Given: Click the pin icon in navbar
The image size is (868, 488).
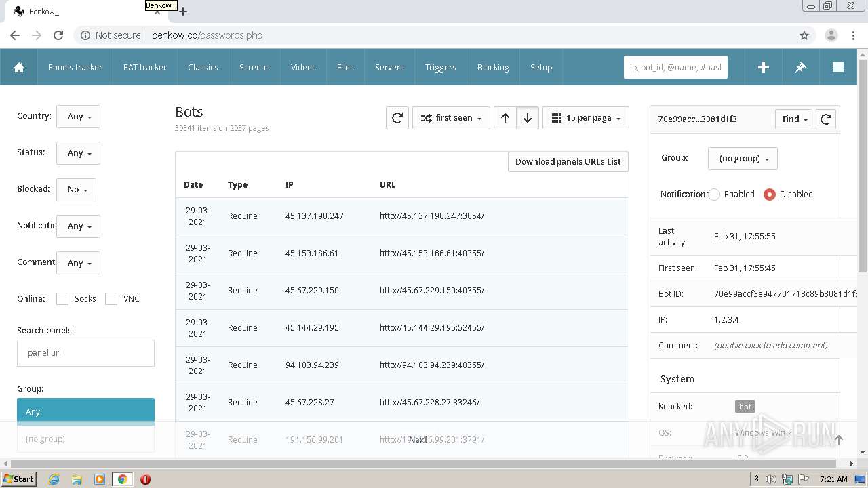Looking at the screenshot, I should click(800, 67).
